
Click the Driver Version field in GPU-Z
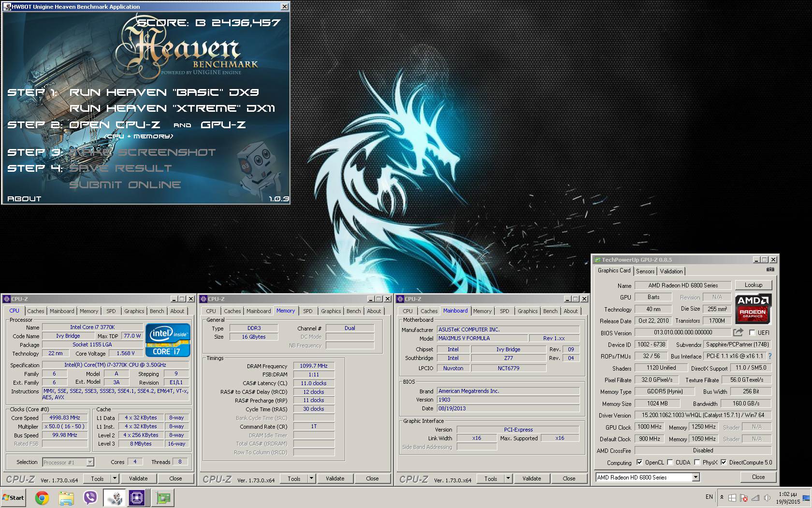tap(703, 415)
